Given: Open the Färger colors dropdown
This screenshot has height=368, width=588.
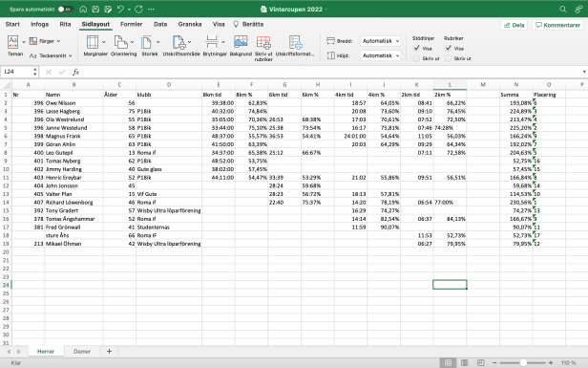Looking at the screenshot, I should click(45, 41).
